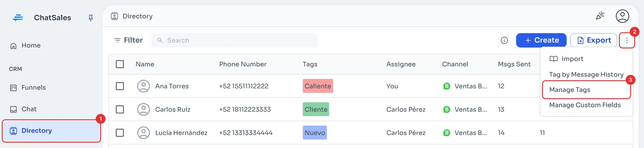Click the Caliente tag
The image size is (644, 148).
tap(318, 86)
